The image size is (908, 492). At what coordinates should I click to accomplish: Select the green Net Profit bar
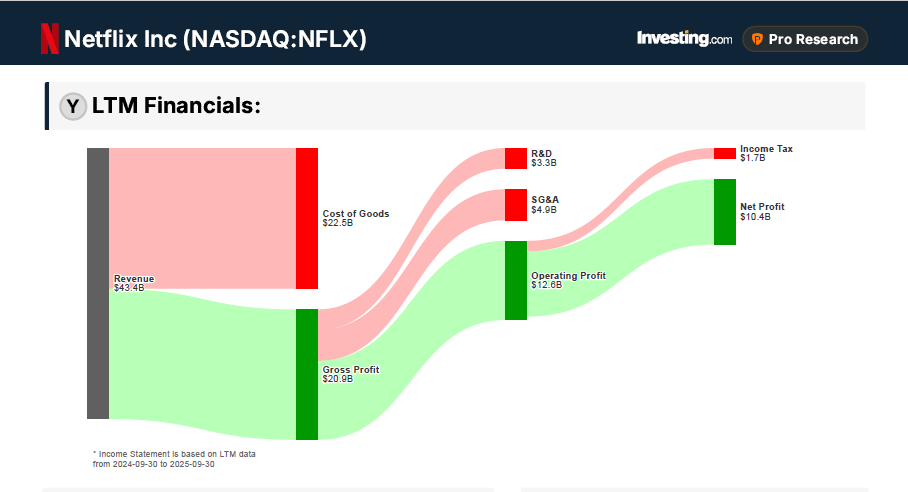pyautogui.click(x=724, y=212)
